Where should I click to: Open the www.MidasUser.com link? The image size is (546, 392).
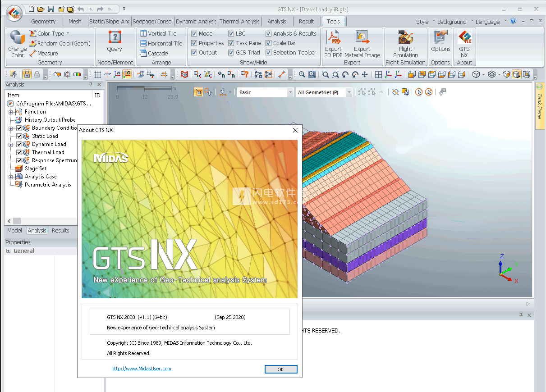(141, 368)
